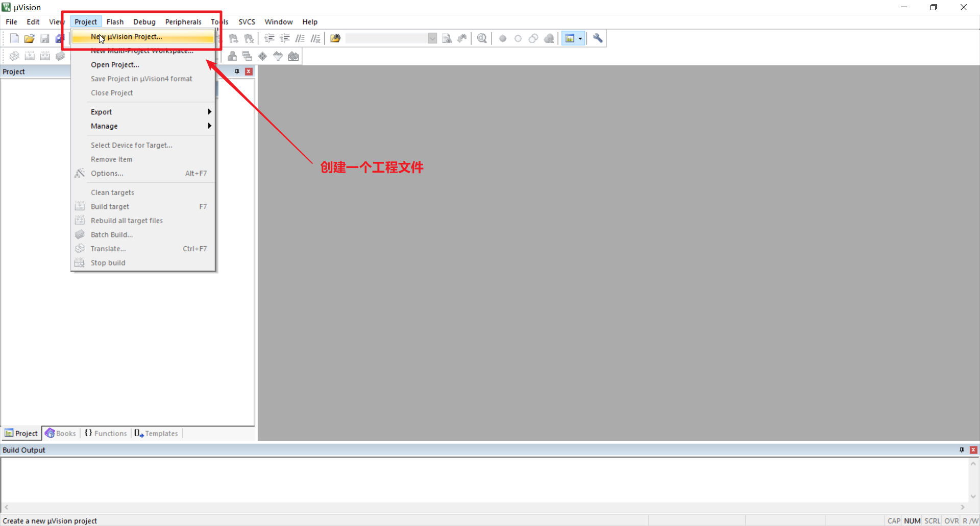This screenshot has height=526, width=980.
Task: Select Build target menu entry
Action: [143, 206]
